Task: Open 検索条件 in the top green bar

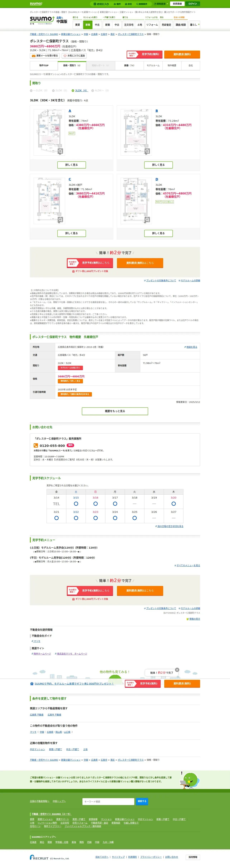Action: tap(142, 4)
